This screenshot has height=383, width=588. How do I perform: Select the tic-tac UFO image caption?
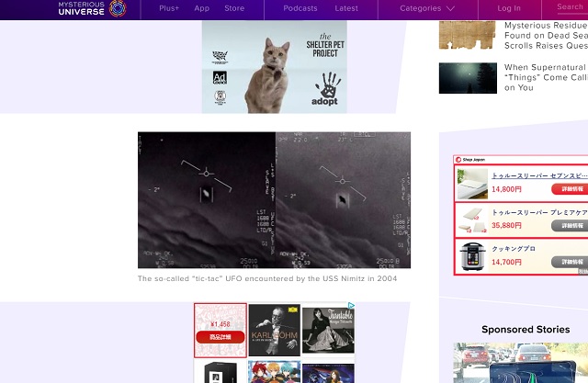tap(267, 278)
